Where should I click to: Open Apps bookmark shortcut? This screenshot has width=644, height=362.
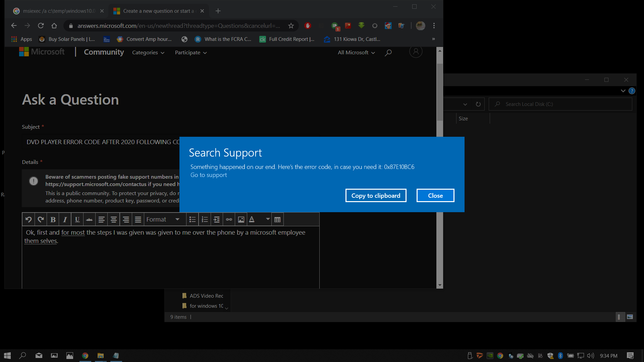click(x=22, y=39)
